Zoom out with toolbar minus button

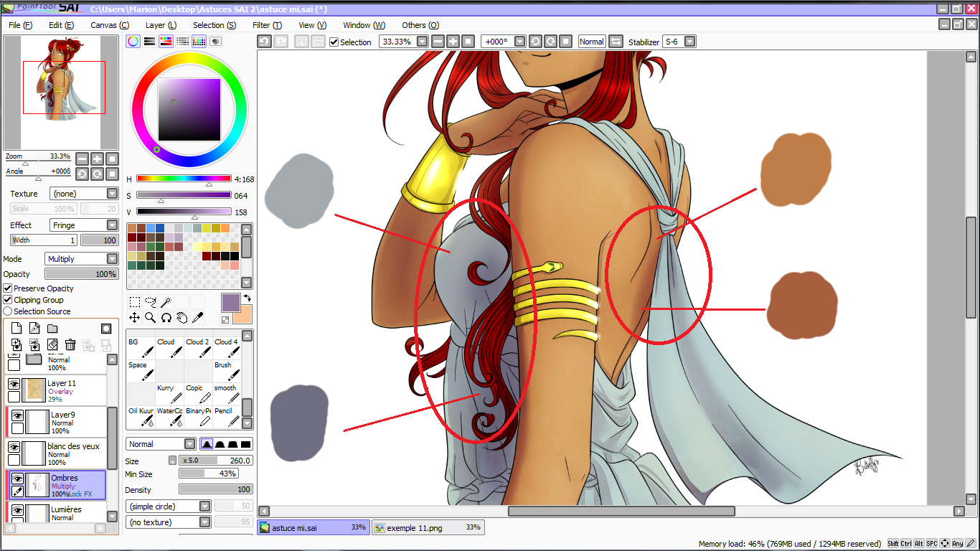438,42
